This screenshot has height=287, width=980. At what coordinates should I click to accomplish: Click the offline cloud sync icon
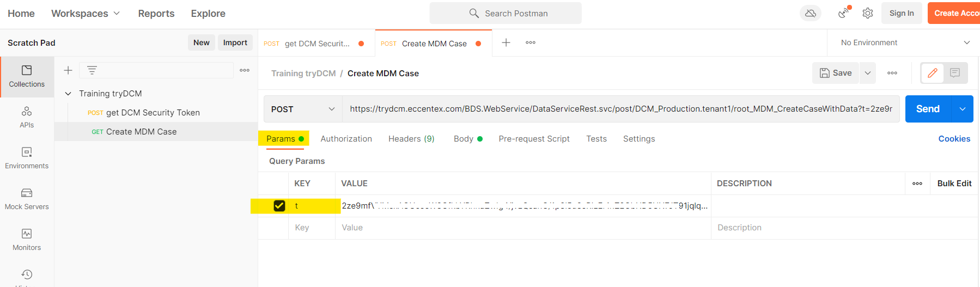811,13
